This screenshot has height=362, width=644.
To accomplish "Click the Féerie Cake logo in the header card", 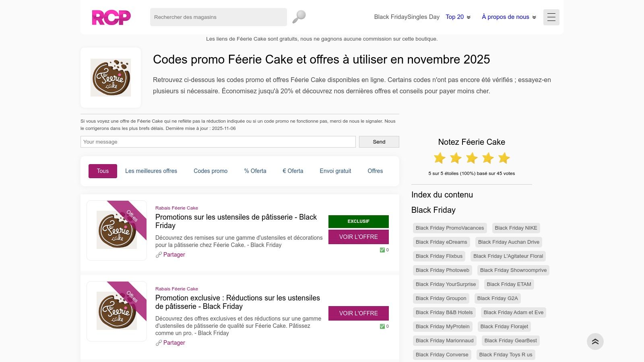I will pyautogui.click(x=111, y=77).
